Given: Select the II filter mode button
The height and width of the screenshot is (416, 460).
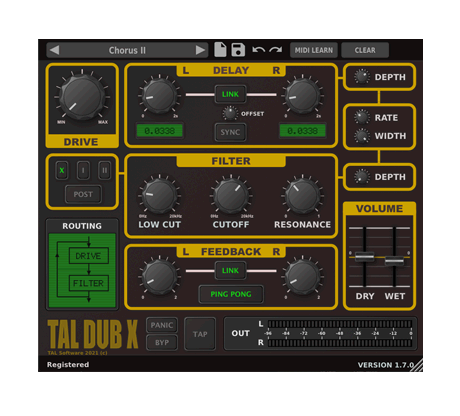Looking at the screenshot, I should [x=105, y=171].
